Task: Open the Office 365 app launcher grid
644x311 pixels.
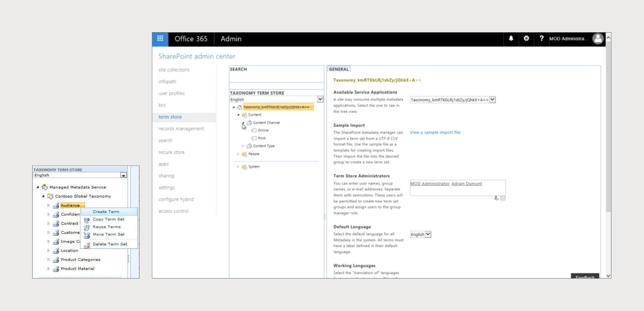Action: [x=160, y=39]
